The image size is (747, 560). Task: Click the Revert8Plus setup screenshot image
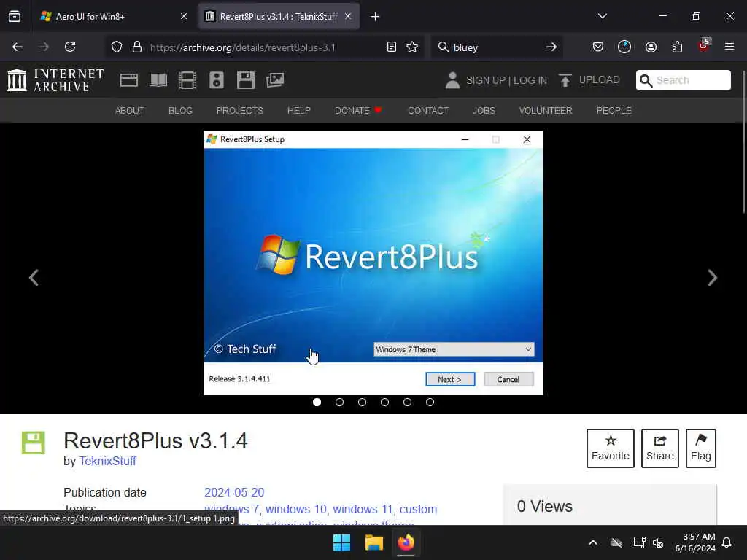[x=373, y=262]
